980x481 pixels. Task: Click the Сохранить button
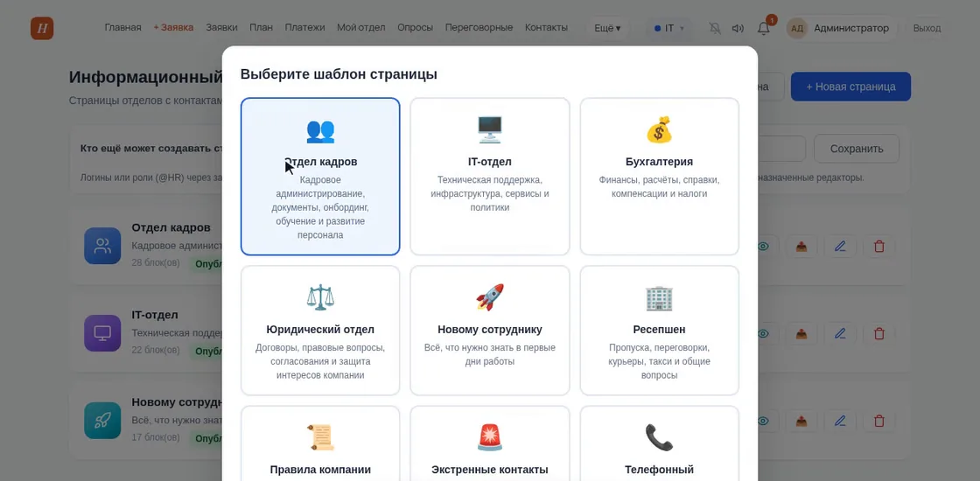(857, 149)
